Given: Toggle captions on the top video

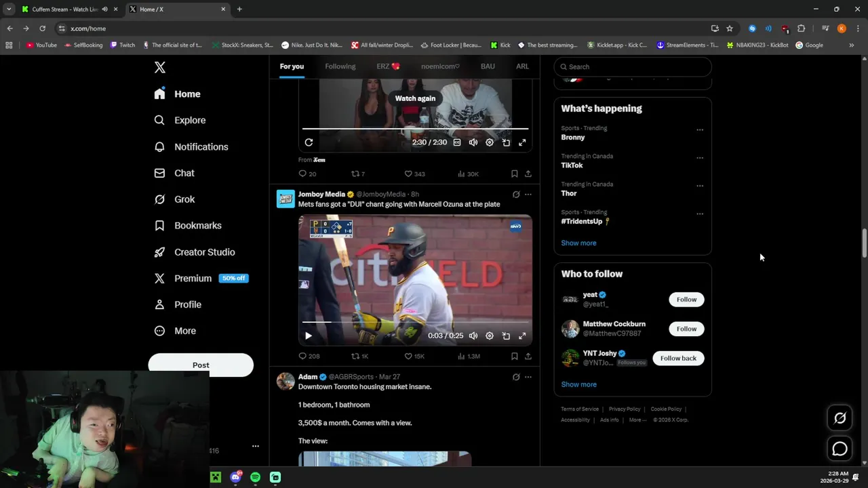Looking at the screenshot, I should [456, 142].
